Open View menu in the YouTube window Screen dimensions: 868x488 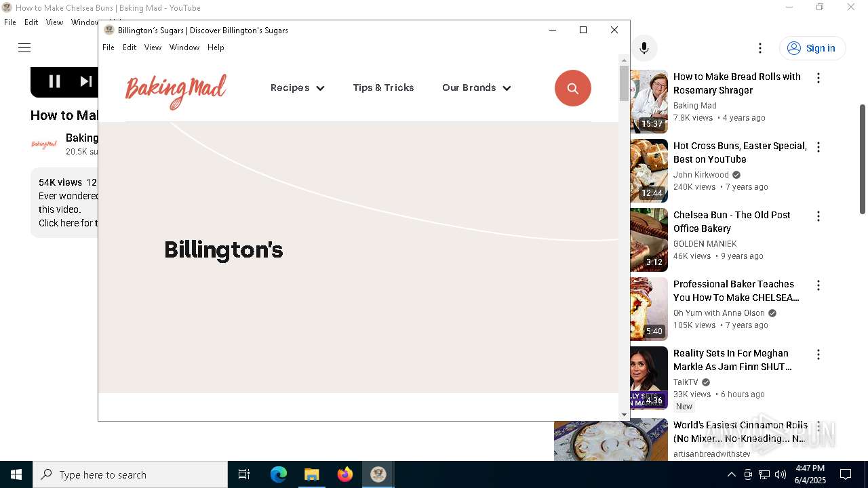(x=54, y=22)
